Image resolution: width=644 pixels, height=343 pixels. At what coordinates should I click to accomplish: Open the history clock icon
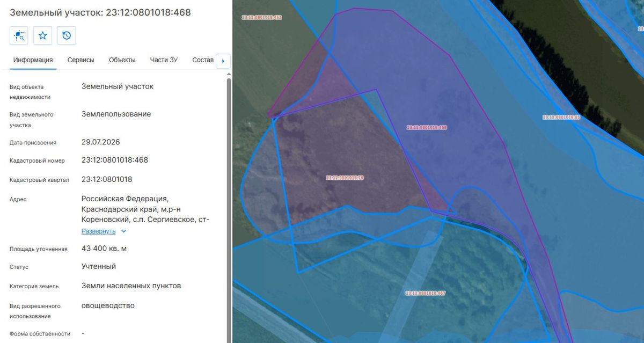pyautogui.click(x=67, y=35)
